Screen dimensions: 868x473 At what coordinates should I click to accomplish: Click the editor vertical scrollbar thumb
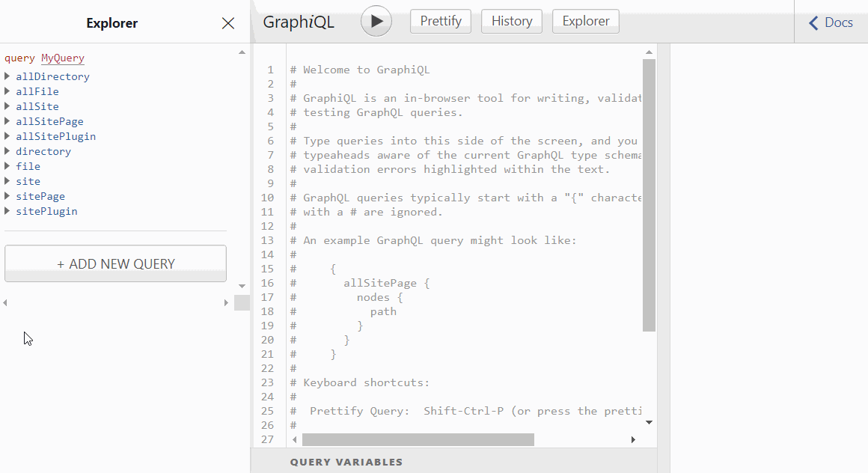(x=649, y=195)
